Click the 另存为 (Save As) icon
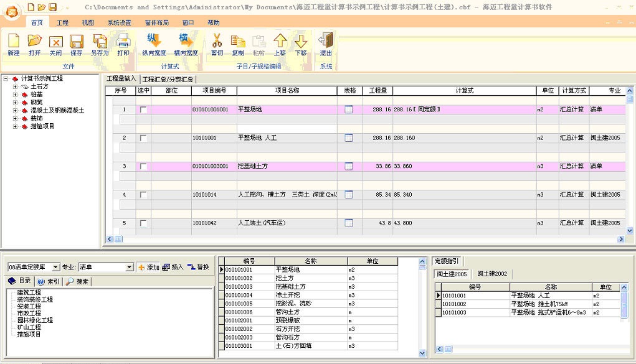636x364 pixels. pos(100,42)
